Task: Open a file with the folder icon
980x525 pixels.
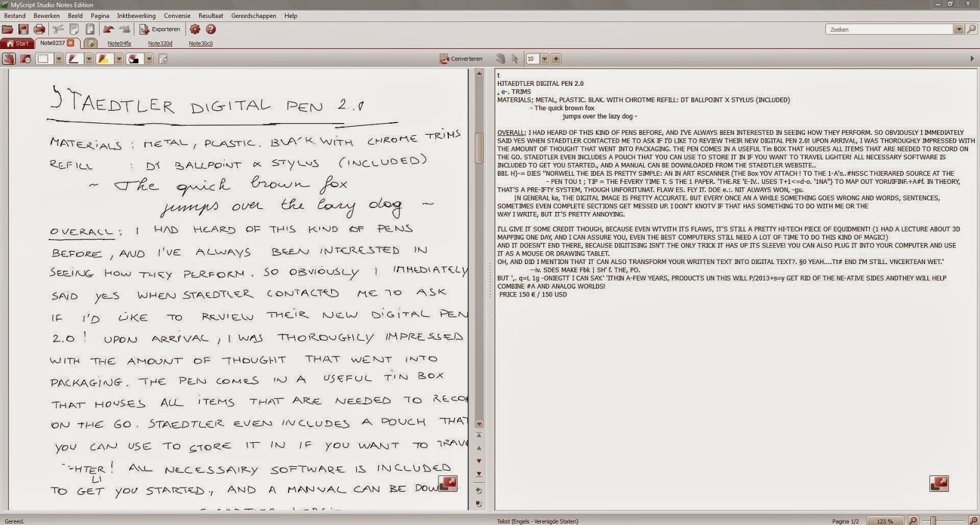Action: [x=8, y=29]
